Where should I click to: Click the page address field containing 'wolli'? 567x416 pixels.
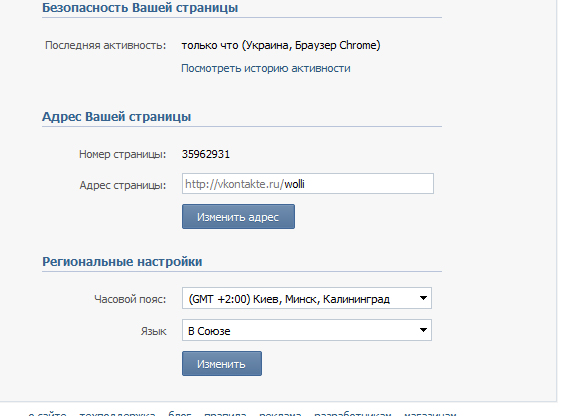tap(308, 184)
